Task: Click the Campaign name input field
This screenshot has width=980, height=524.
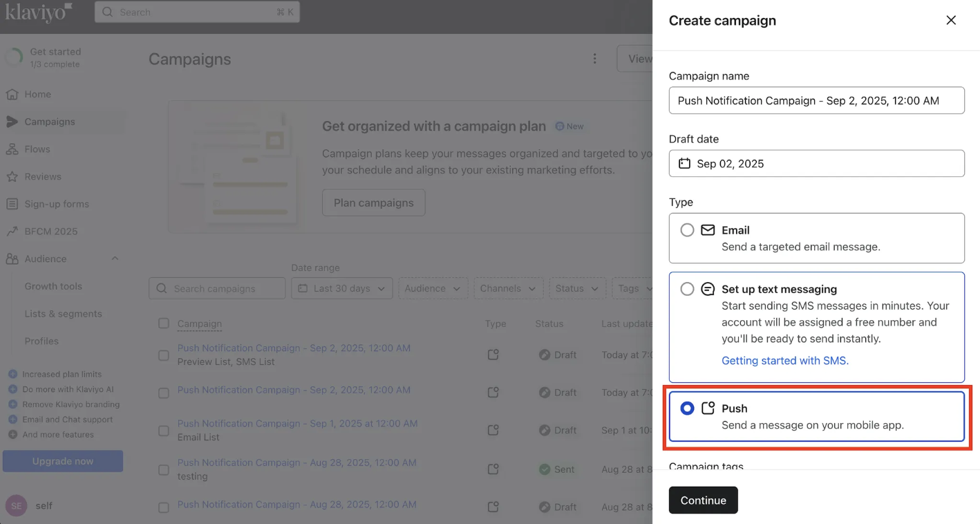Action: point(817,100)
